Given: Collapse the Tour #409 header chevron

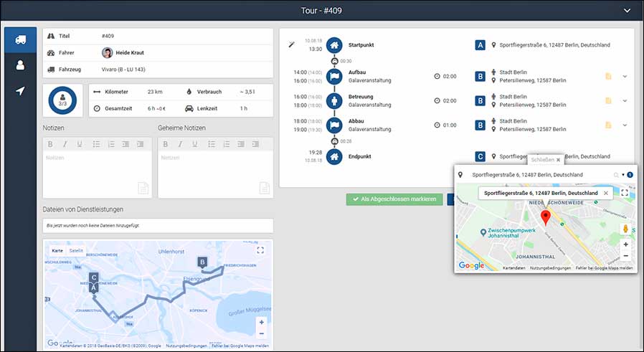Looking at the screenshot, I should [628, 11].
